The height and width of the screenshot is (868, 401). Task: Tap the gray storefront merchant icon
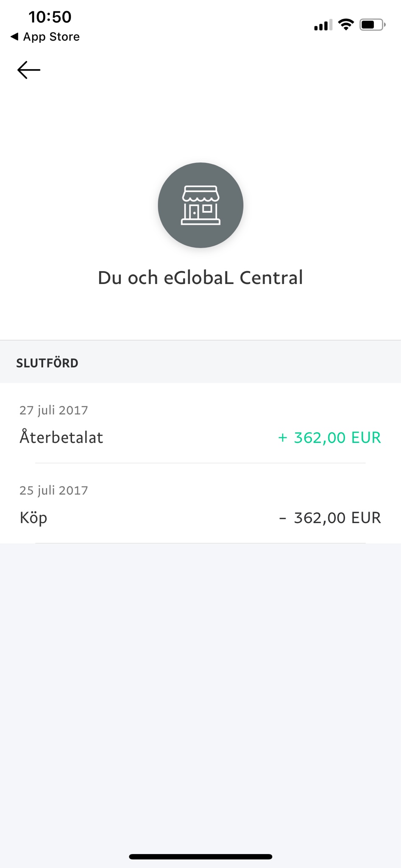[200, 205]
